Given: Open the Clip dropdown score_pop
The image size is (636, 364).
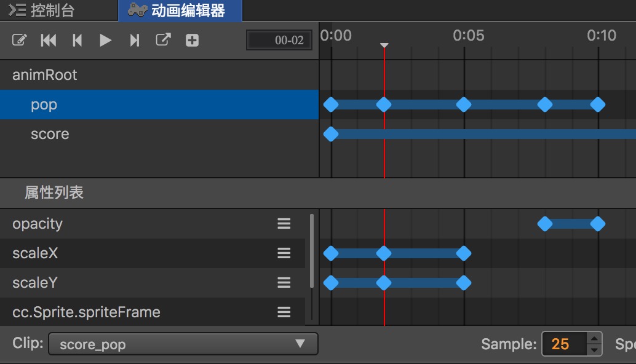Looking at the screenshot, I should [183, 344].
